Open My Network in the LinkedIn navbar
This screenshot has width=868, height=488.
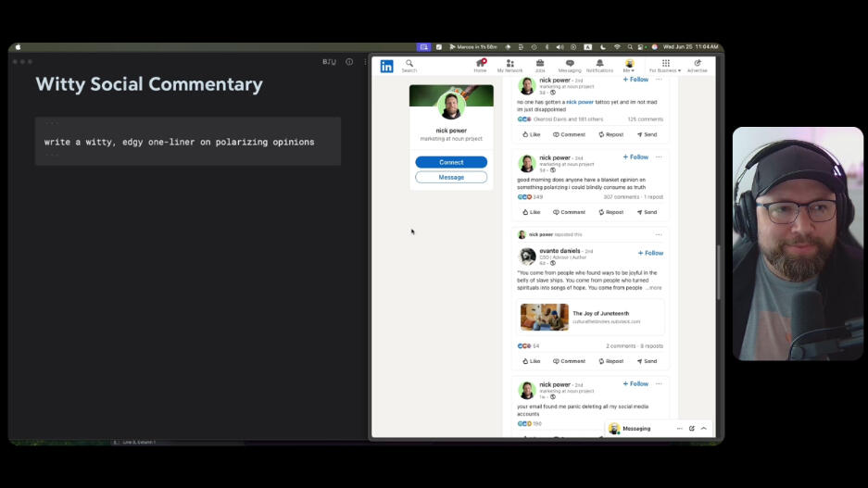point(509,65)
